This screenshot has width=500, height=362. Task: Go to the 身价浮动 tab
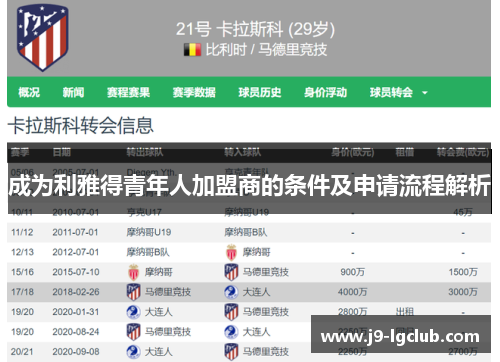click(325, 92)
